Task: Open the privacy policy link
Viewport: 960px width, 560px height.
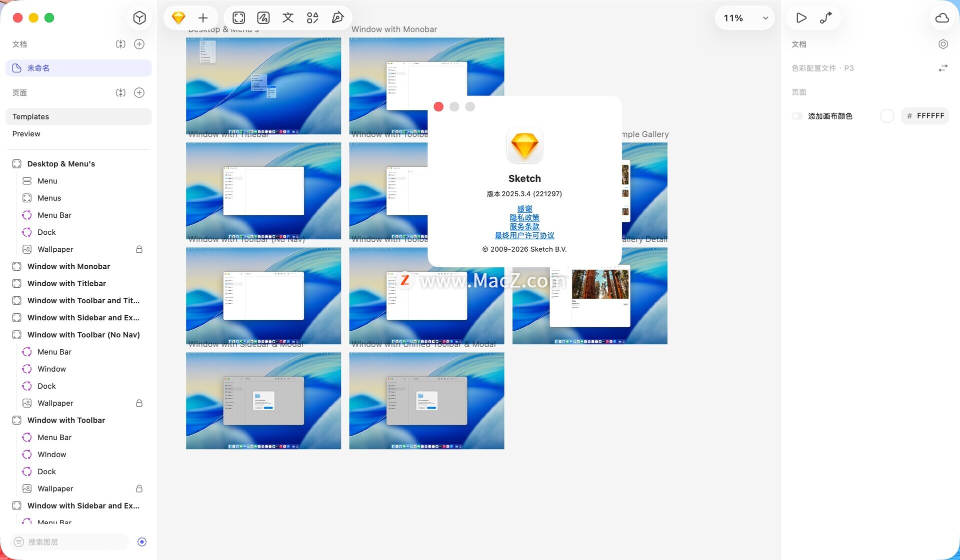Action: tap(524, 218)
